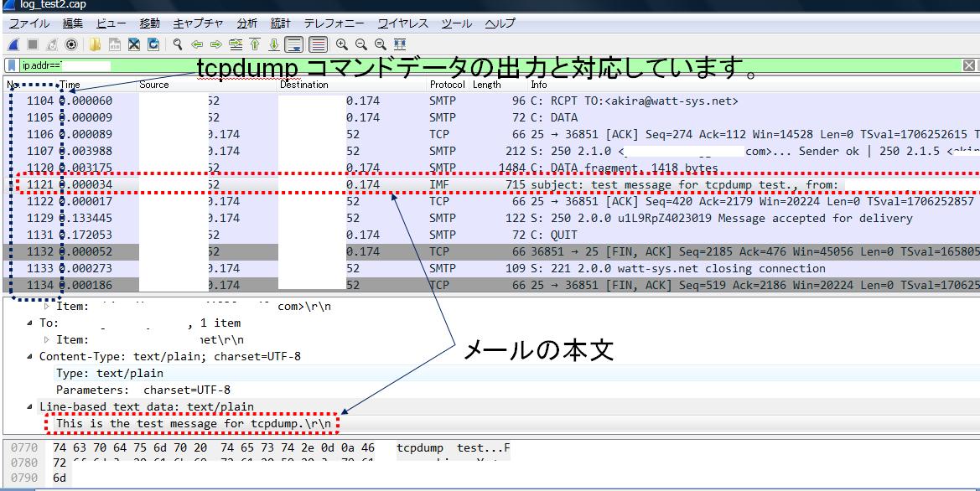Viewport: 980px width, 491px height.
Task: Open the キャプチャ menu
Action: [x=198, y=23]
